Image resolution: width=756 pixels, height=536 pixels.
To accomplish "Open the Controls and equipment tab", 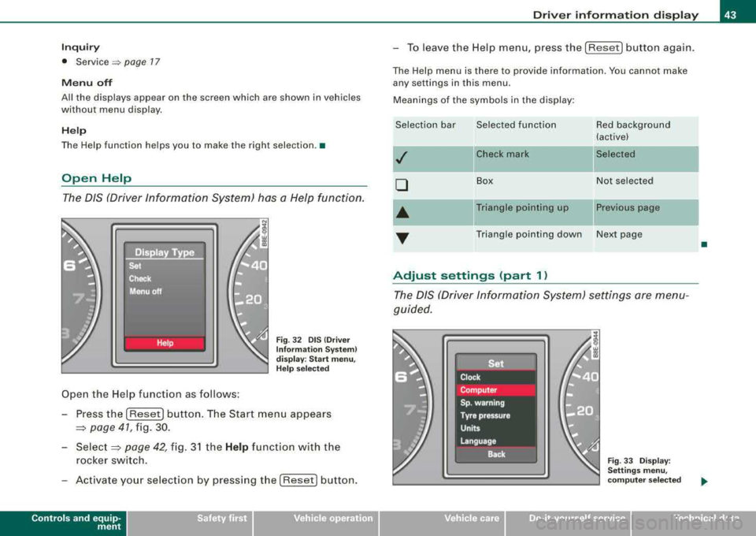I will coord(63,523).
